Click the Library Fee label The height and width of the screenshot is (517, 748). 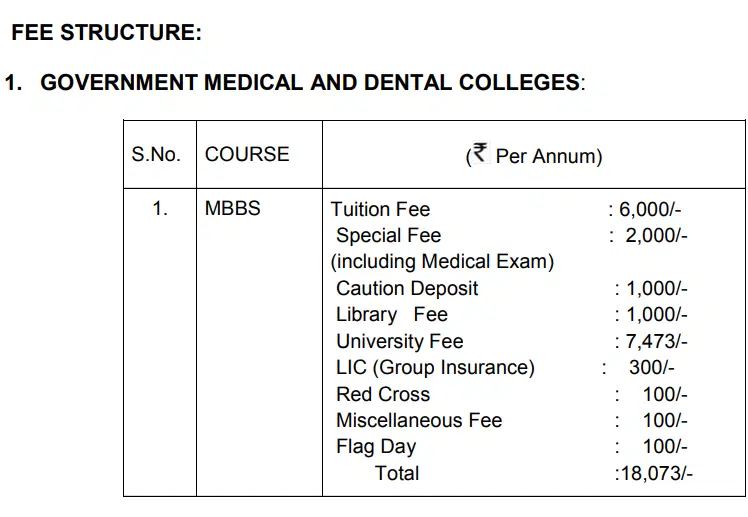pyautogui.click(x=391, y=315)
